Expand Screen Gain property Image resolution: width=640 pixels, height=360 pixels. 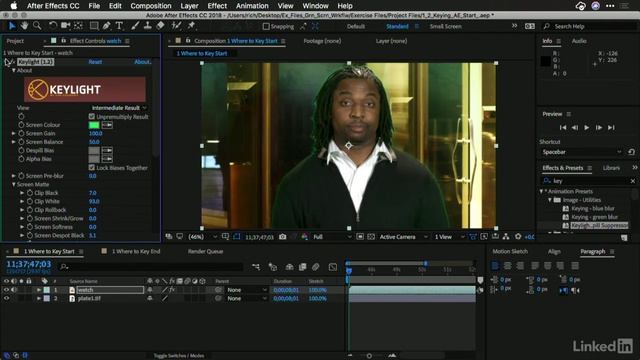click(x=13, y=133)
